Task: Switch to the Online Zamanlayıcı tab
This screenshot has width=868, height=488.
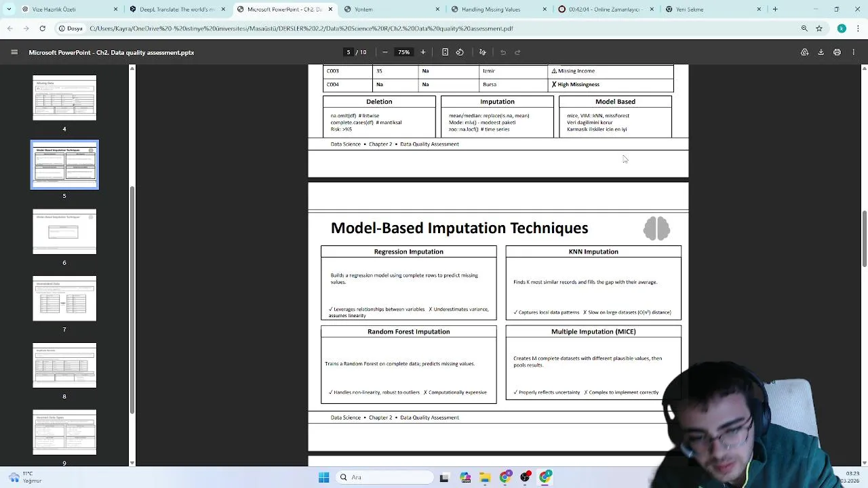Action: pyautogui.click(x=606, y=9)
